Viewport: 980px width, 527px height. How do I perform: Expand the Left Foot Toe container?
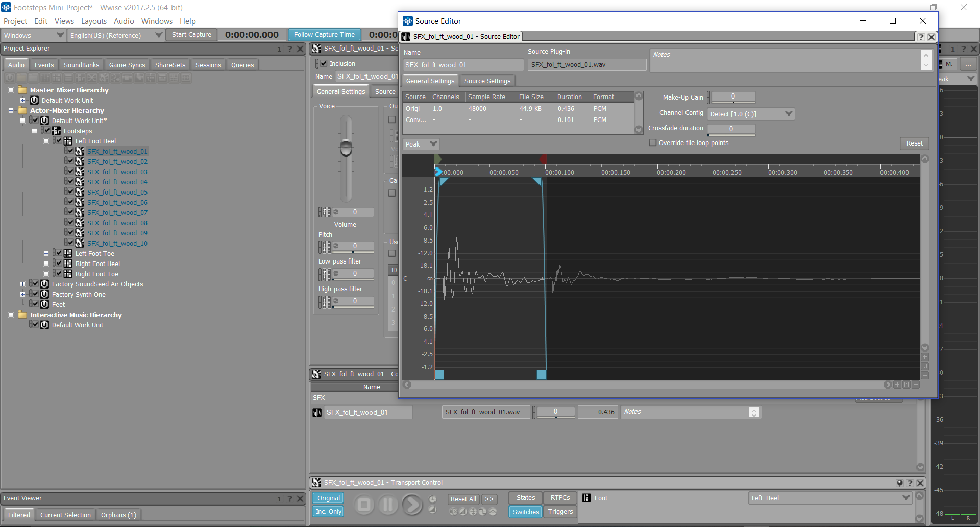46,253
